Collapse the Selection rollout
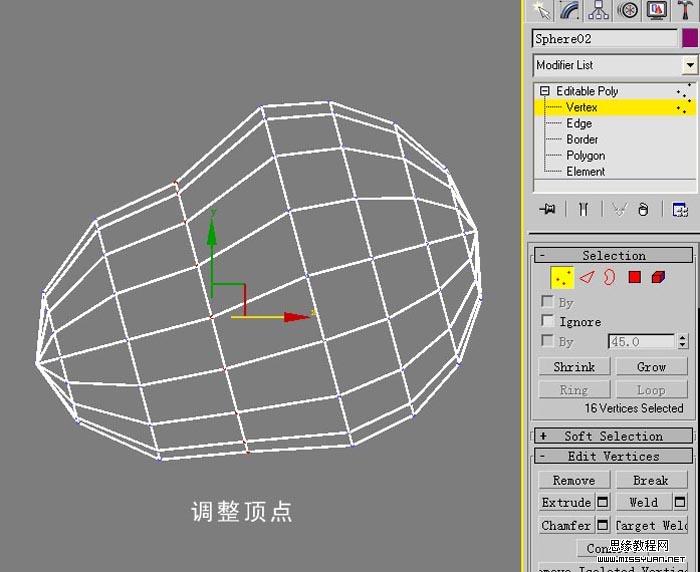700x572 pixels. tap(613, 255)
